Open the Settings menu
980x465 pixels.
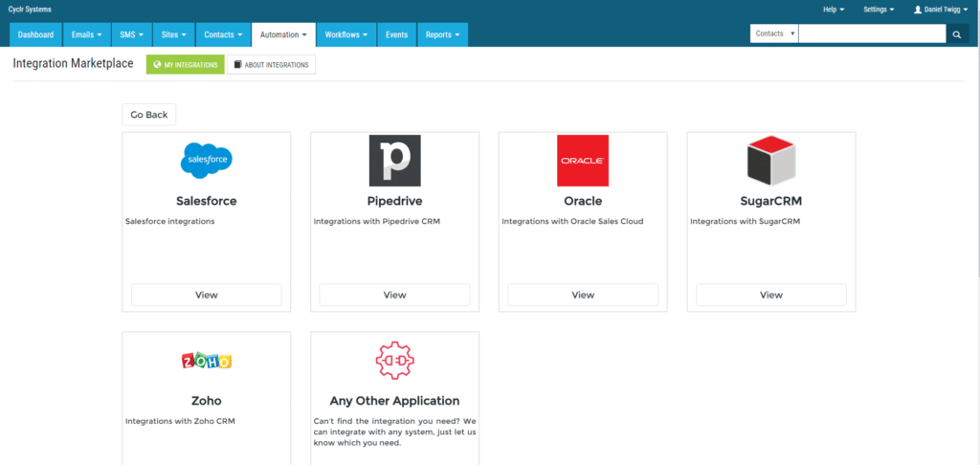pyautogui.click(x=879, y=10)
